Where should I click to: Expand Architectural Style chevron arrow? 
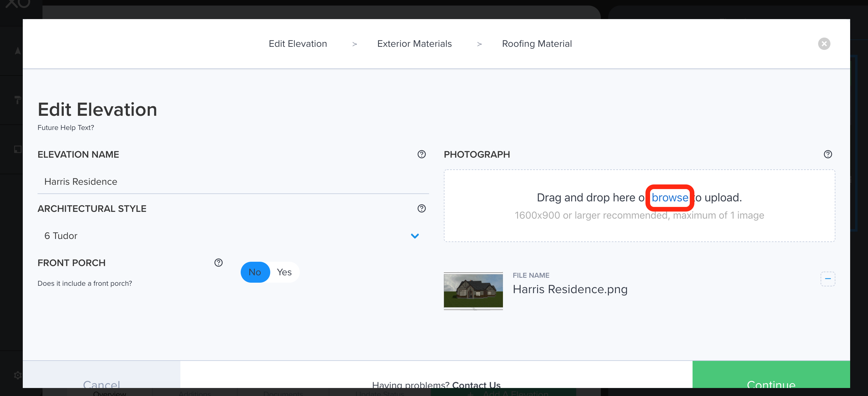415,236
